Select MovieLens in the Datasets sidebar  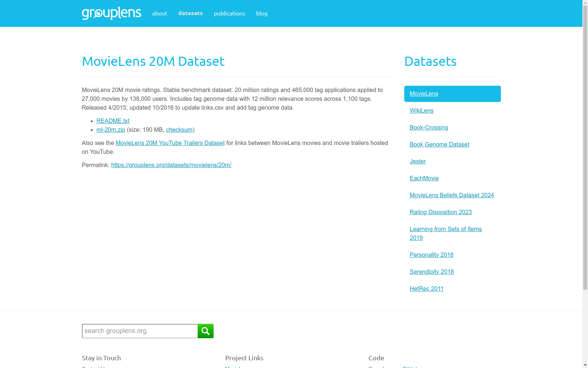(x=452, y=94)
